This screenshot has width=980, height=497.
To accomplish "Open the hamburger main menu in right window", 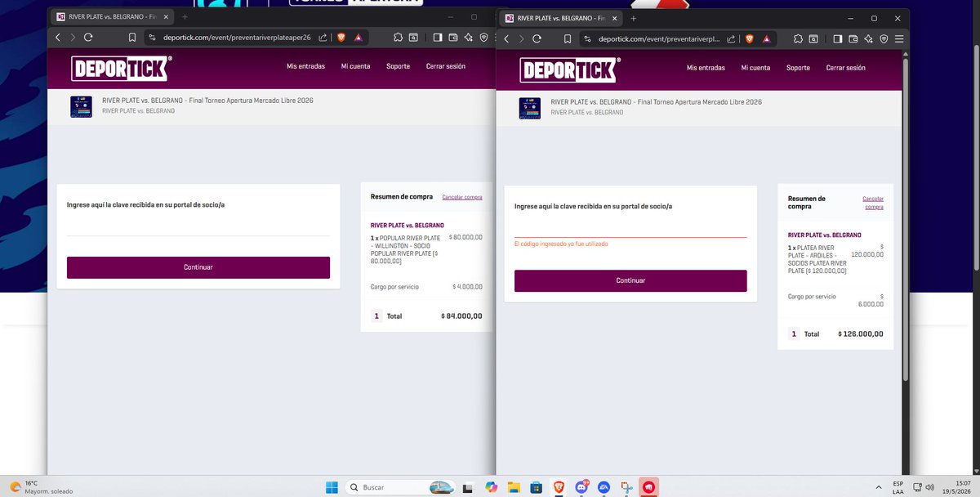I will point(899,38).
